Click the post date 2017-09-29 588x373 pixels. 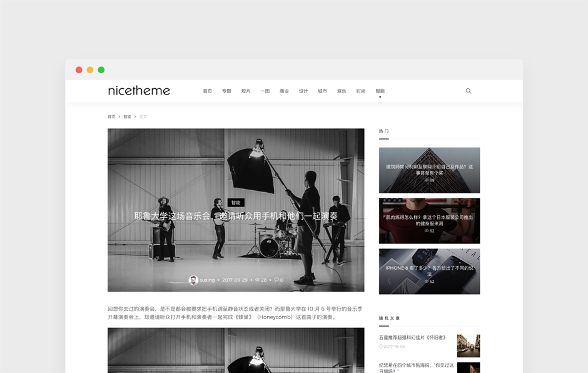235,280
